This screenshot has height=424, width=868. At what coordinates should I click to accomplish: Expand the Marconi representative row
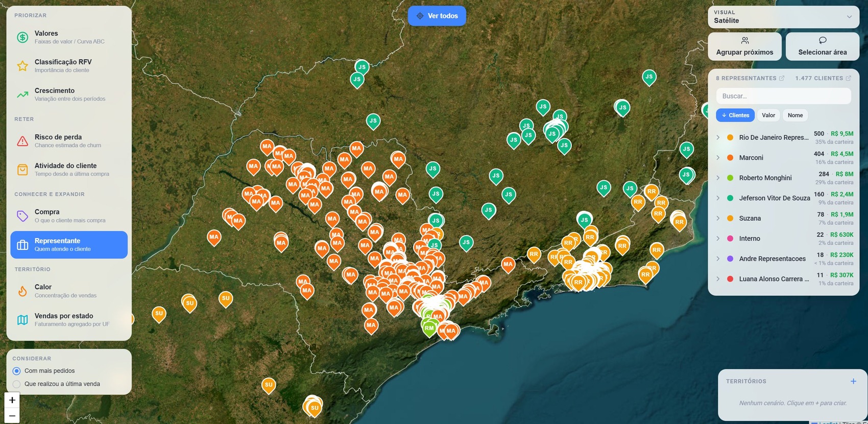718,157
